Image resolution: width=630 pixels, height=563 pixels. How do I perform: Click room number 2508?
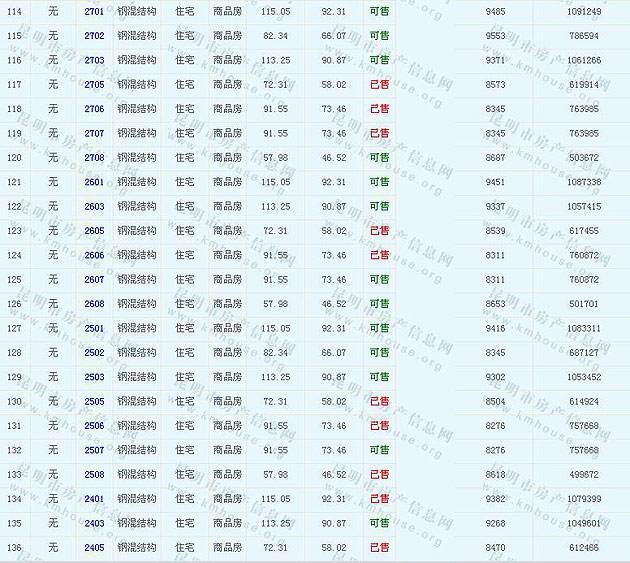tap(94, 474)
